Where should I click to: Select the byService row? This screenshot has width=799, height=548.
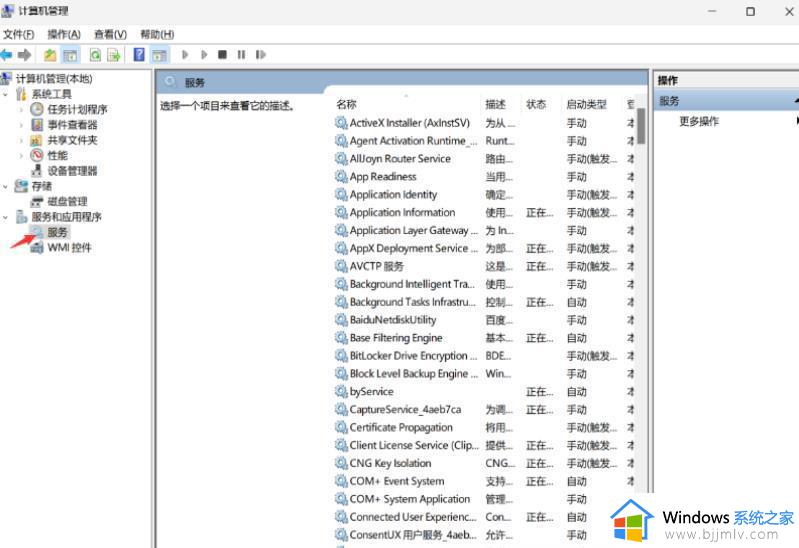[371, 392]
